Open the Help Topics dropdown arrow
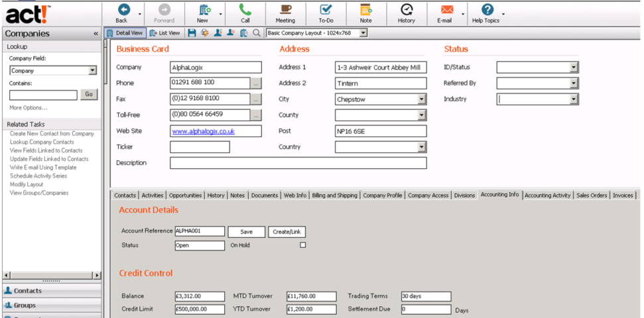This screenshot has width=644, height=318. pos(503,14)
